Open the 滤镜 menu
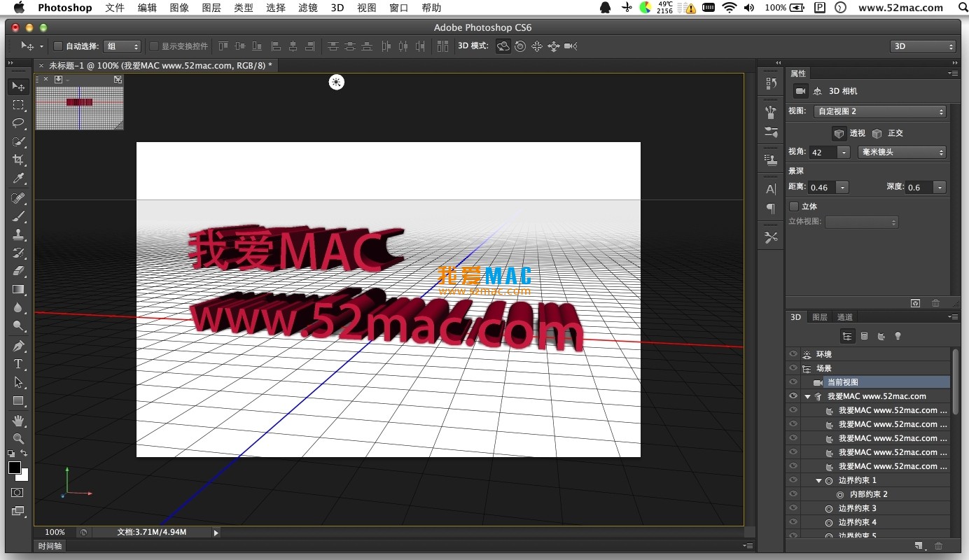The height and width of the screenshot is (560, 969). click(307, 8)
